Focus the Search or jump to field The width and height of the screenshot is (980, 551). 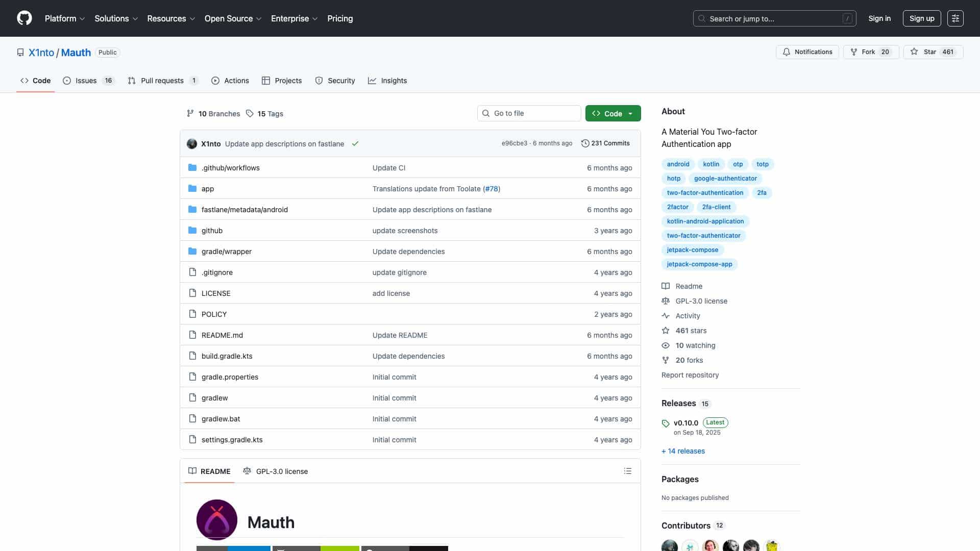(774, 18)
